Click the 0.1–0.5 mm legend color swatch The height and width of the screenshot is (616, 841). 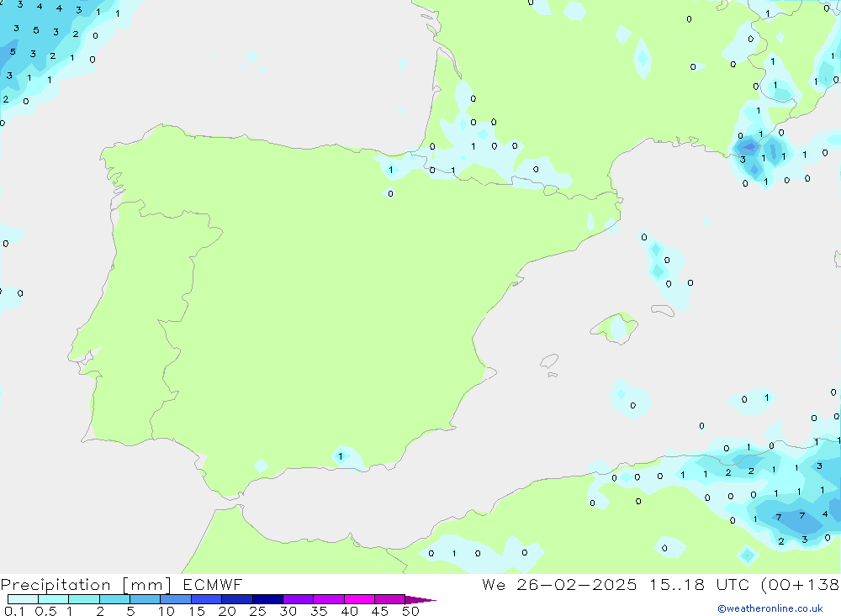(x=23, y=599)
